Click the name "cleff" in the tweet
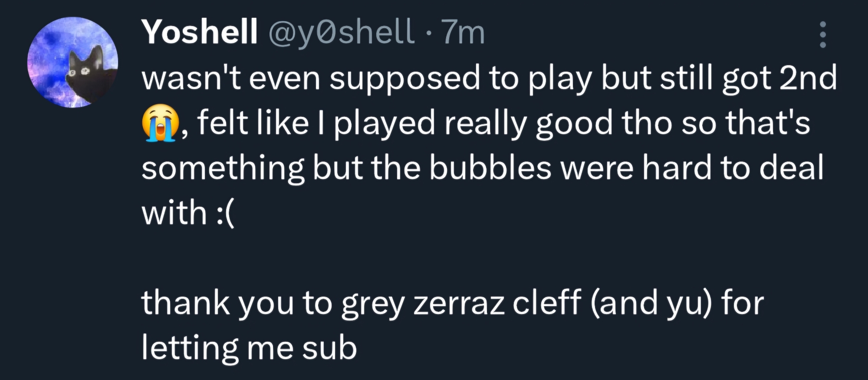This screenshot has height=380, width=868. [x=546, y=303]
